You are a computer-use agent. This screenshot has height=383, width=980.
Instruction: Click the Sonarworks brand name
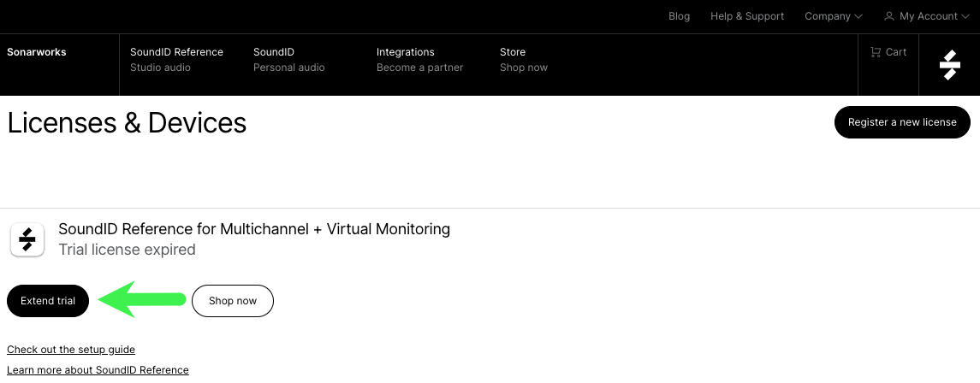click(x=36, y=52)
